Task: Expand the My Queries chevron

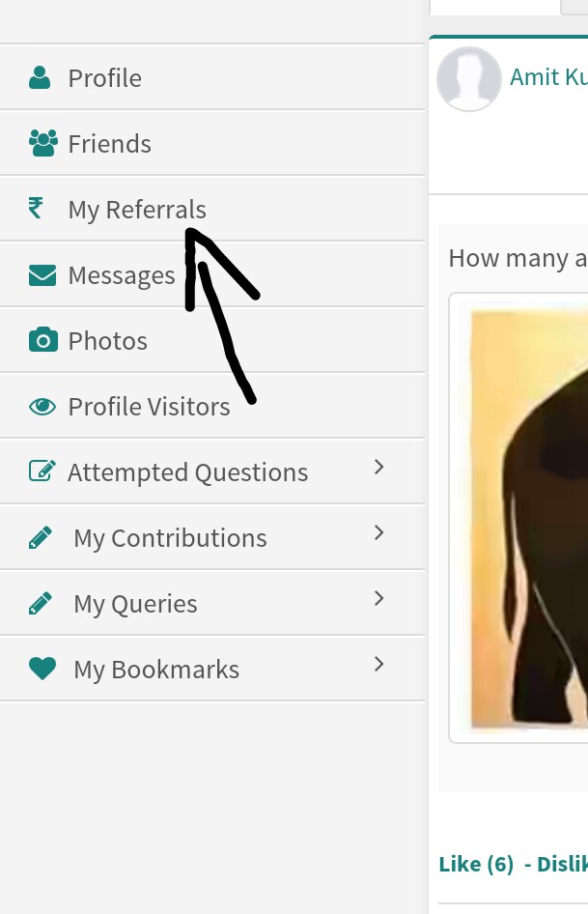Action: pos(379,599)
